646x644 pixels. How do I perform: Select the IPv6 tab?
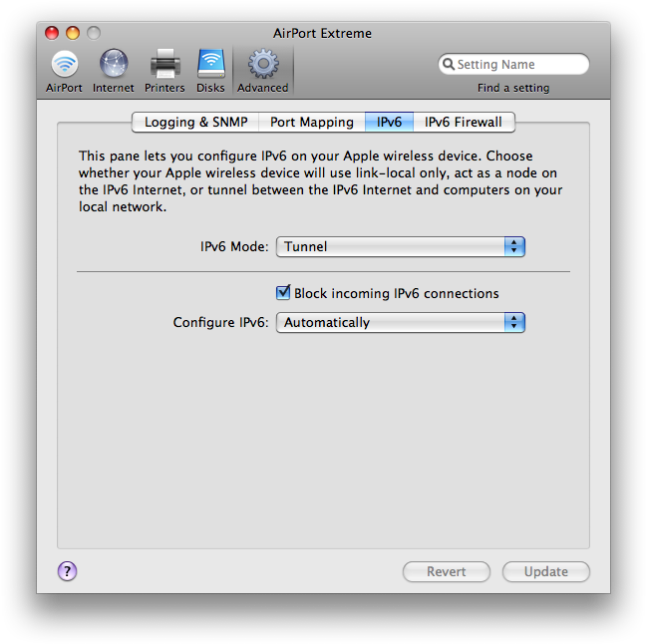tap(389, 122)
